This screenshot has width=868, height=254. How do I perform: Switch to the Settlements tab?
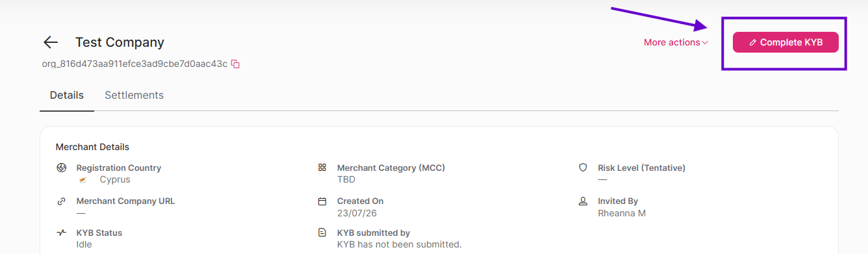click(x=134, y=95)
